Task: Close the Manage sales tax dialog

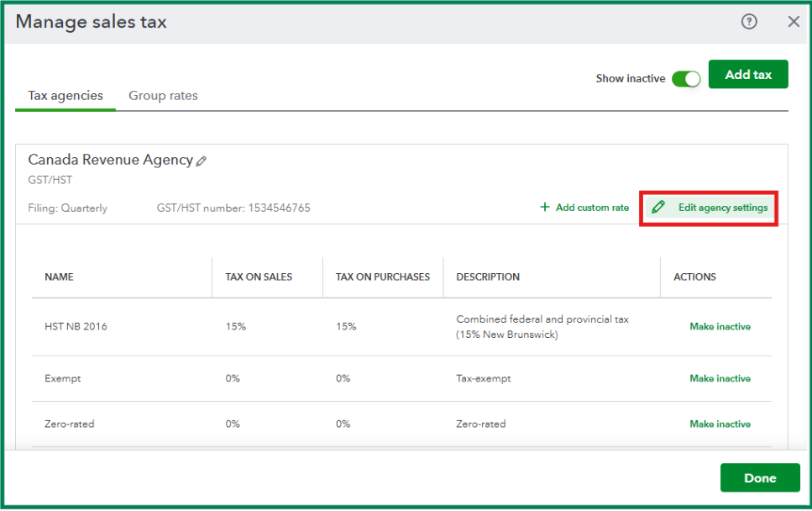Action: [x=794, y=22]
